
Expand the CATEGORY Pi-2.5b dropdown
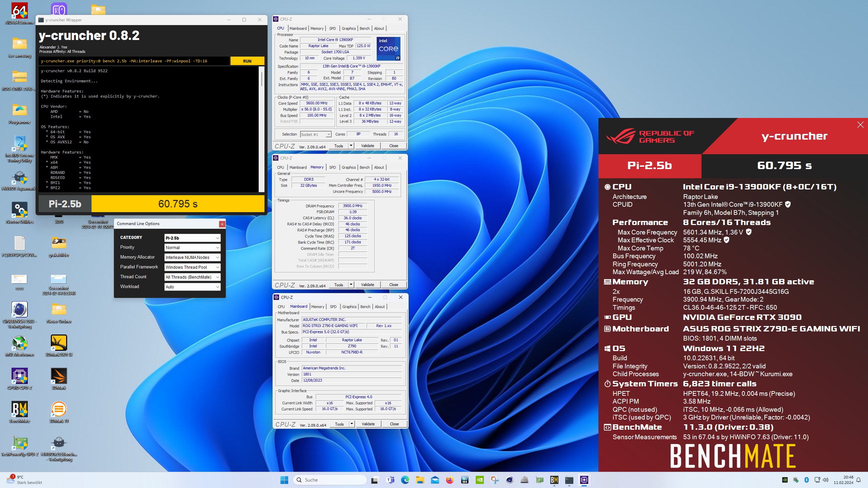[x=192, y=238]
